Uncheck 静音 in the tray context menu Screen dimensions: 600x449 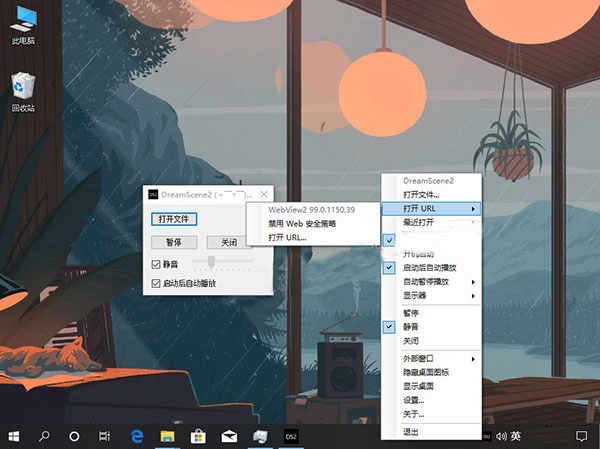tap(431, 327)
